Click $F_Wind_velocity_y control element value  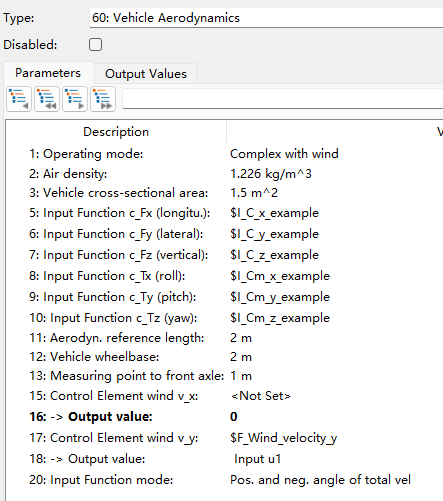click(283, 438)
